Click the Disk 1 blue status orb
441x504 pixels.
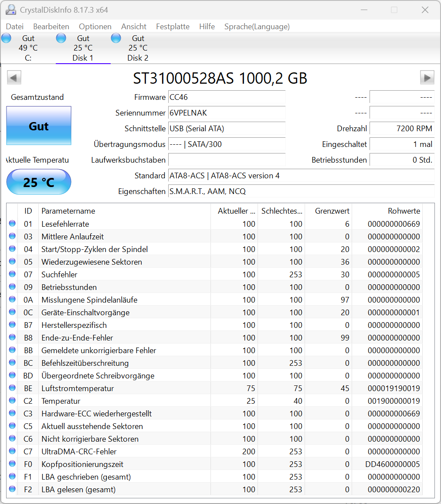61,38
